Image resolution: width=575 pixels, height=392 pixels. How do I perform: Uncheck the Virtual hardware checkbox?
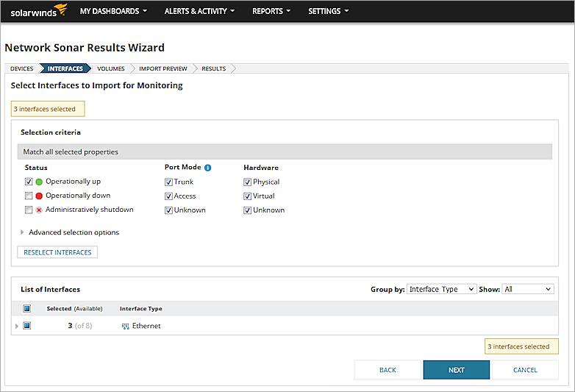[x=247, y=196]
